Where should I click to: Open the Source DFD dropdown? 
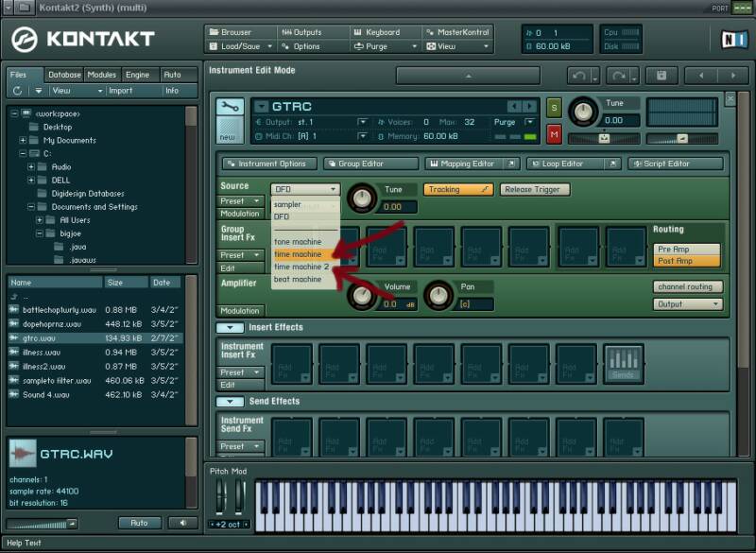[x=305, y=189]
